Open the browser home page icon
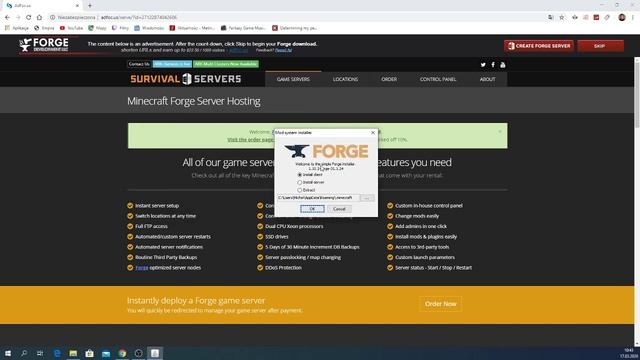This screenshot has width=640, height=360. coord(39,18)
